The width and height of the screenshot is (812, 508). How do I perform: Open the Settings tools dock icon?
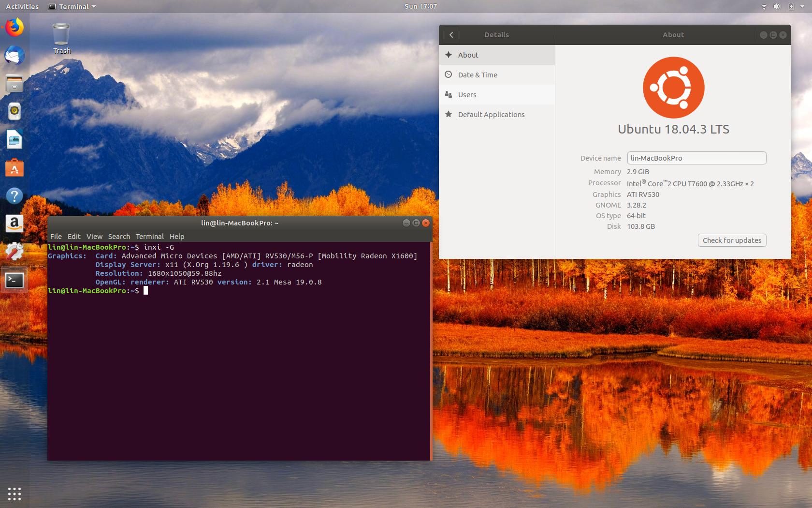tap(14, 252)
